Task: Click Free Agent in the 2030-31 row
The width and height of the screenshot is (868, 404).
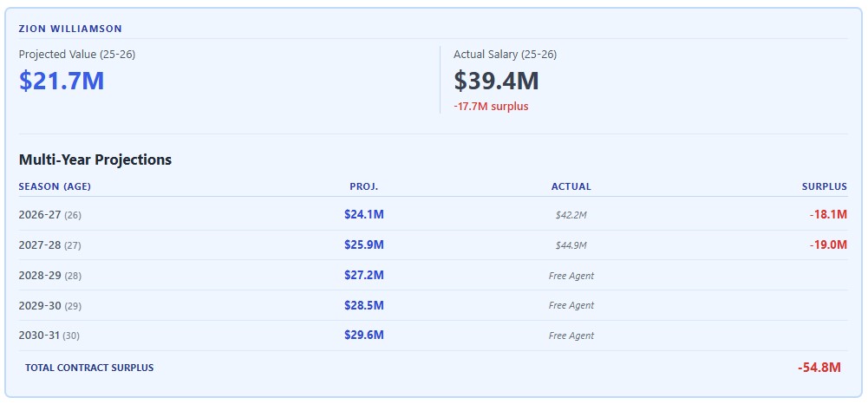Action: (x=571, y=336)
